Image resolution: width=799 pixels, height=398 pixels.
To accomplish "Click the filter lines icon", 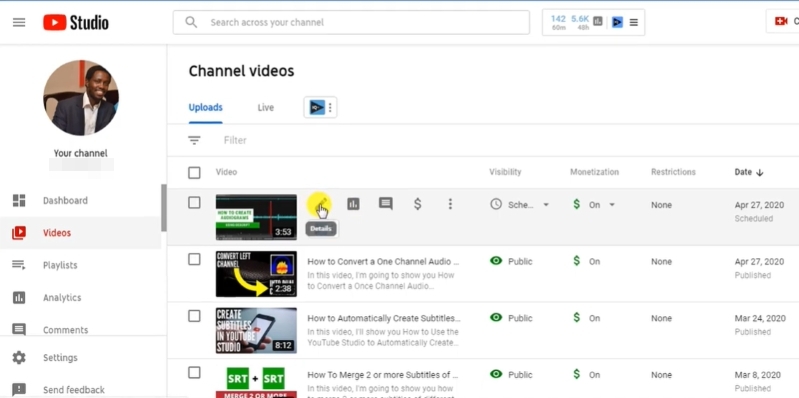I will pos(194,140).
